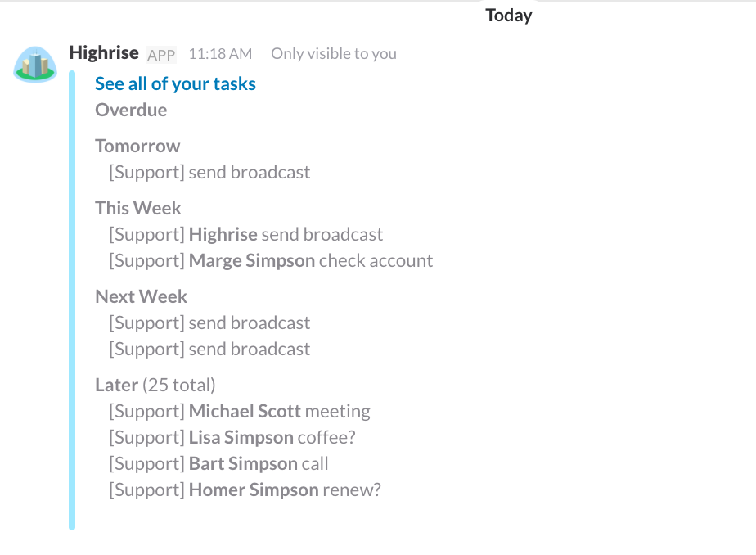
Task: Click the Next Week section header
Action: point(141,296)
